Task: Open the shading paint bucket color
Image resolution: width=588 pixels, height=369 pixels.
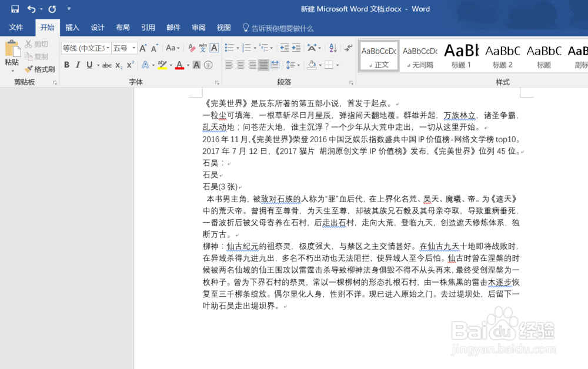Action: (x=312, y=65)
